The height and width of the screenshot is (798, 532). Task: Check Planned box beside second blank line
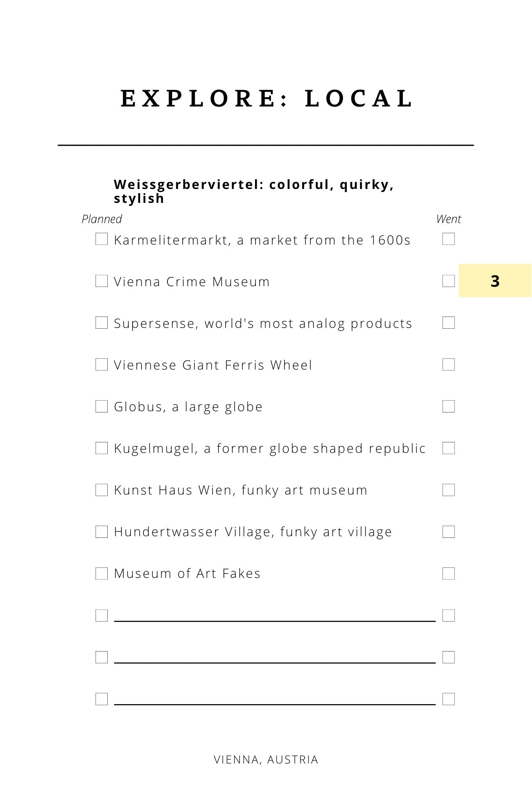click(101, 657)
